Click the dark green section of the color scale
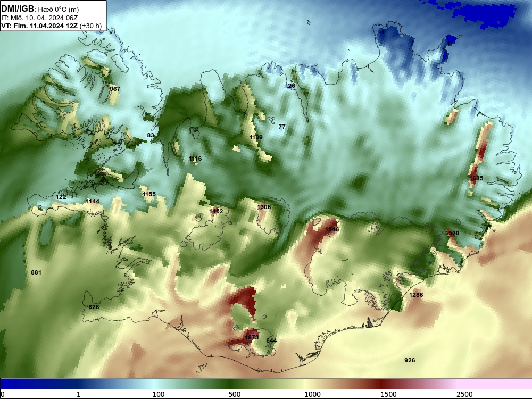This screenshot has height=399, width=532. 229,384
